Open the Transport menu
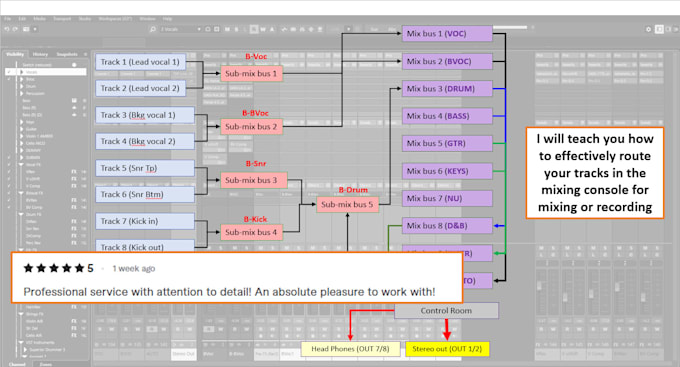Image resolution: width=680 pixels, height=367 pixels. coord(62,19)
